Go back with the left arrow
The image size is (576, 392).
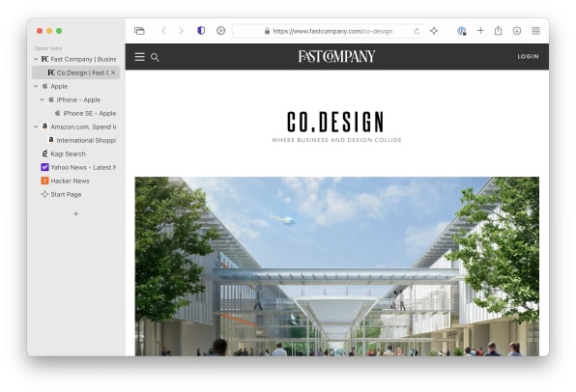[164, 31]
